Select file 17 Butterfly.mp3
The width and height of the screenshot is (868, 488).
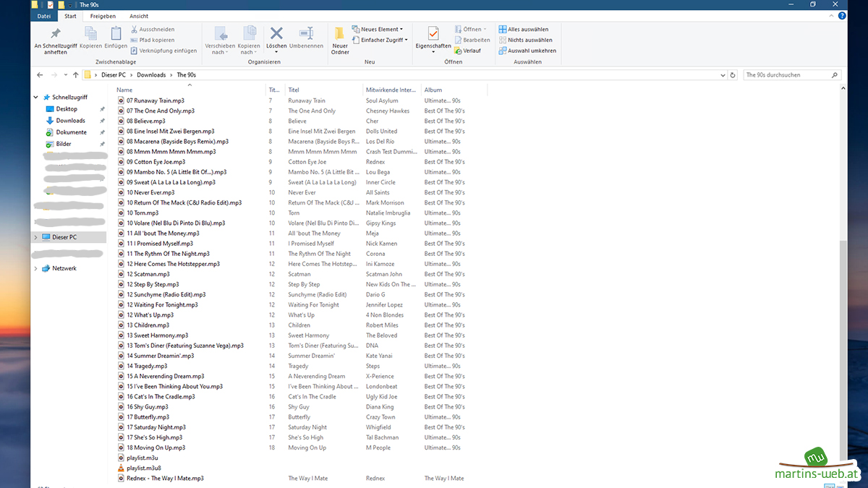pyautogui.click(x=148, y=417)
